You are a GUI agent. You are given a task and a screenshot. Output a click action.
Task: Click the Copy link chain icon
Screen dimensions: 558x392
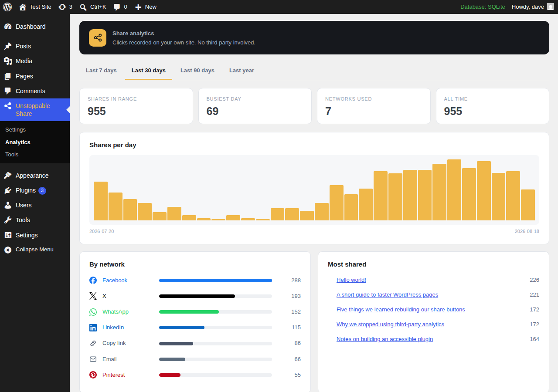pos(93,343)
